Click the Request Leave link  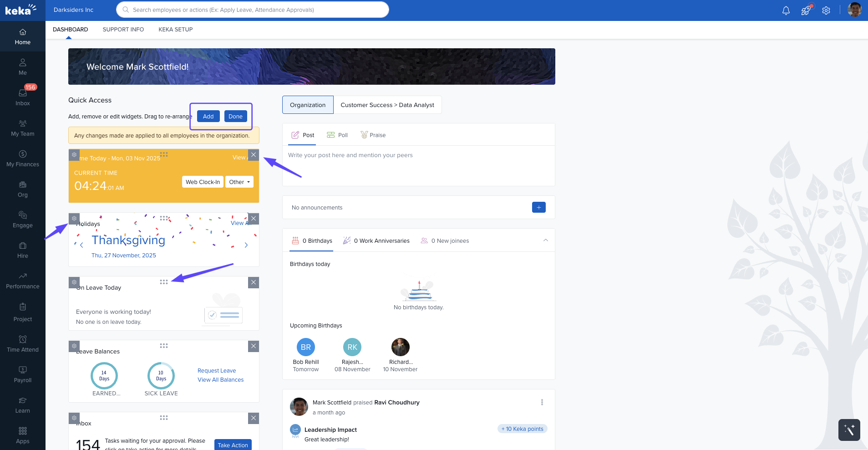[x=217, y=371]
